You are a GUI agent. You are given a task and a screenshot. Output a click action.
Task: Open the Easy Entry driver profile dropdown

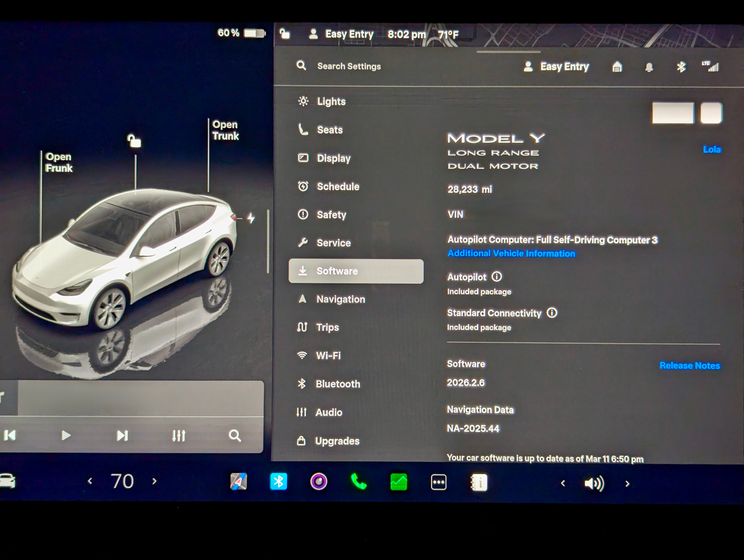click(557, 67)
